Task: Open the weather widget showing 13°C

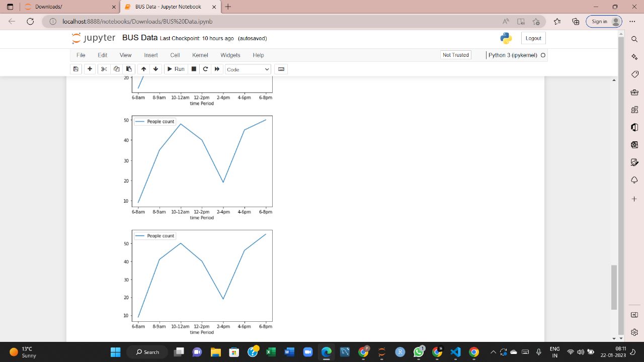Action: tap(24, 352)
